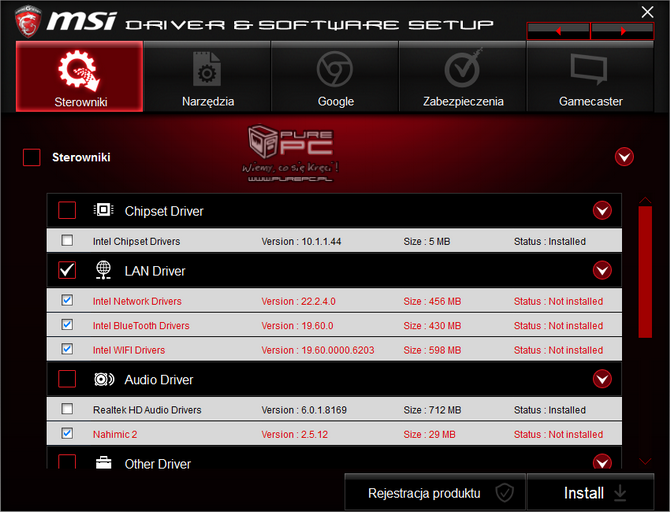Image resolution: width=670 pixels, height=512 pixels.
Task: Open the Sterowniki tab
Action: click(79, 77)
